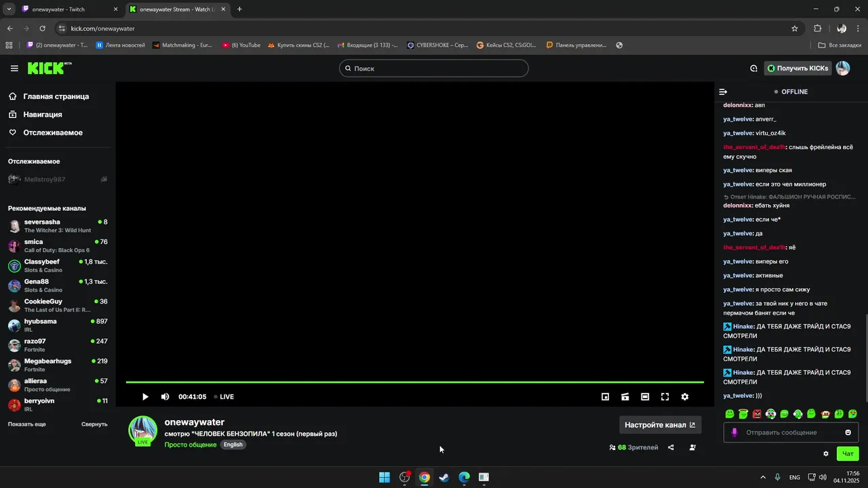Screen dimensions: 868x488
Task: Mute the stream volume
Action: [x=165, y=396]
